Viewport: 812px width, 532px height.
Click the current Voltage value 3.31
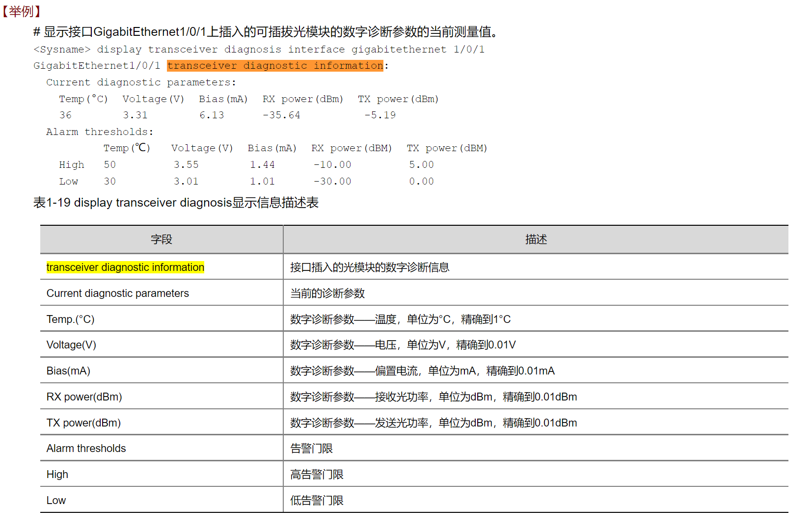point(135,115)
